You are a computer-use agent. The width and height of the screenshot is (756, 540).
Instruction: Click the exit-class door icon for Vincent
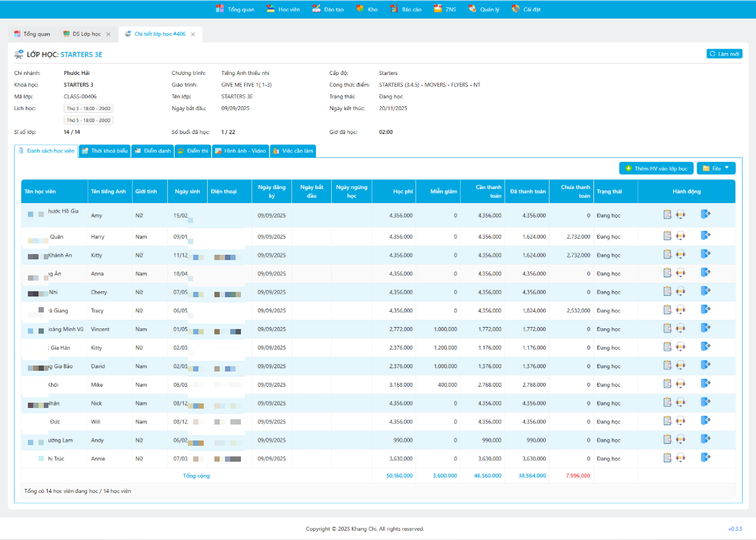point(705,328)
